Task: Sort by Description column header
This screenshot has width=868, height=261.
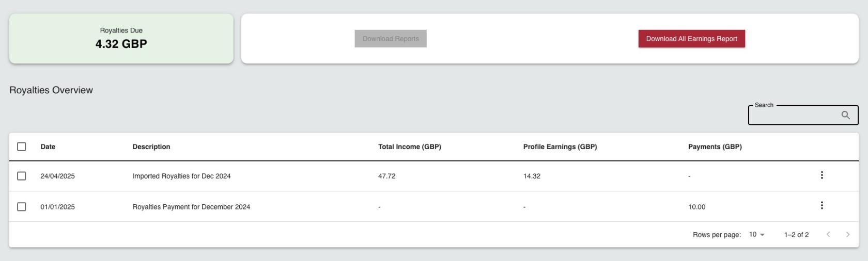Action: [x=151, y=146]
